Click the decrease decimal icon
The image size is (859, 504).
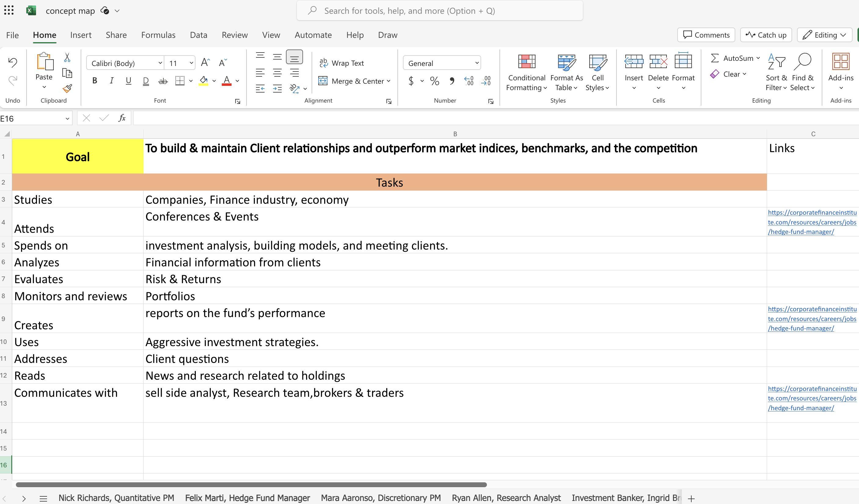click(486, 81)
